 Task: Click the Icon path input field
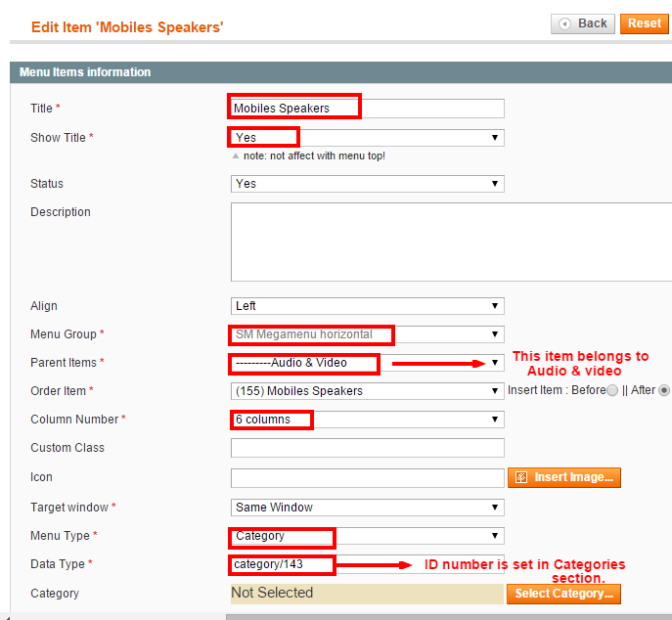point(367,478)
